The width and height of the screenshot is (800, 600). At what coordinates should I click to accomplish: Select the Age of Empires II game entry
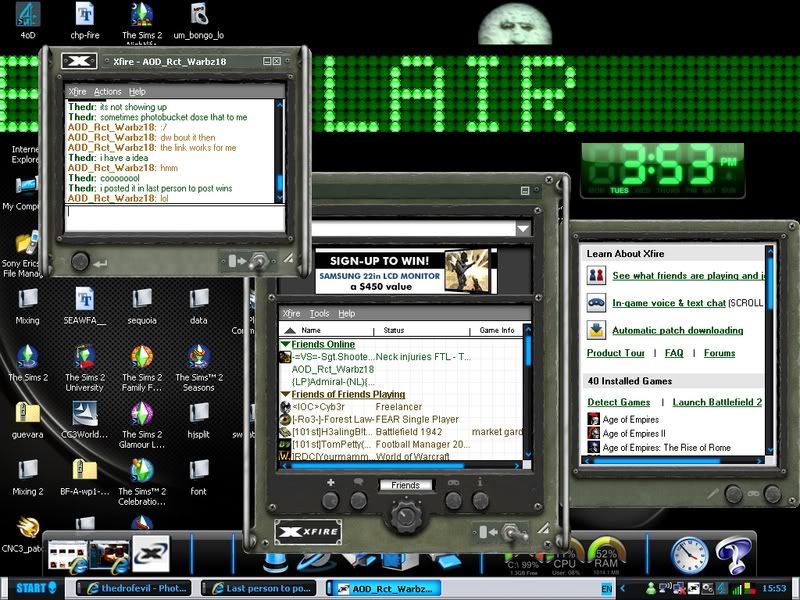pyautogui.click(x=634, y=434)
